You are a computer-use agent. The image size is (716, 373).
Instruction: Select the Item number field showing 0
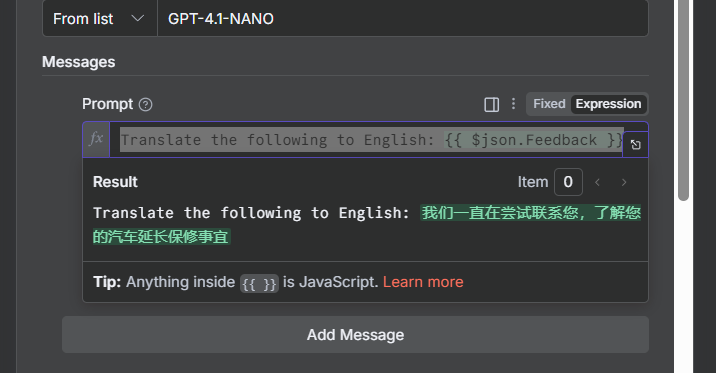(x=568, y=182)
